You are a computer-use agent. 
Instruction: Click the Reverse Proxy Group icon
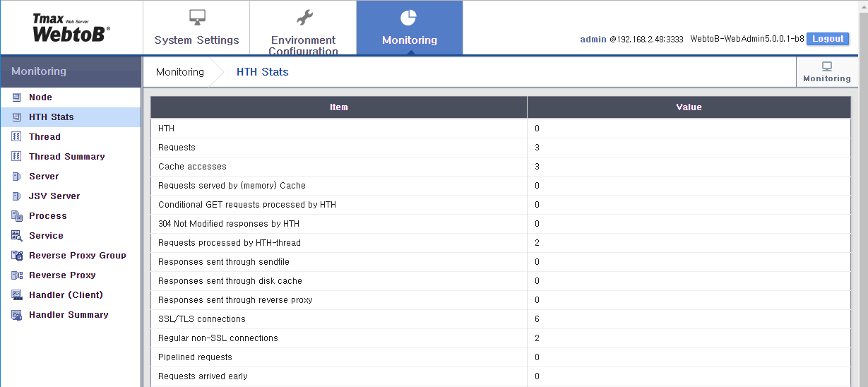[17, 256]
